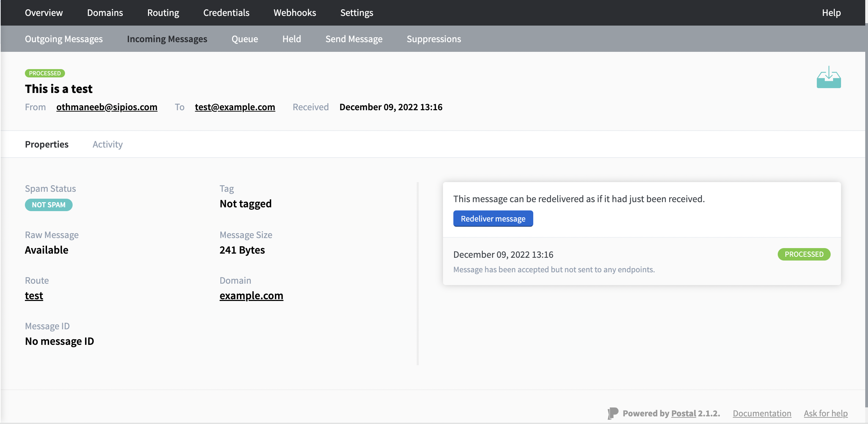
Task: Open the Routing section
Action: tap(163, 12)
